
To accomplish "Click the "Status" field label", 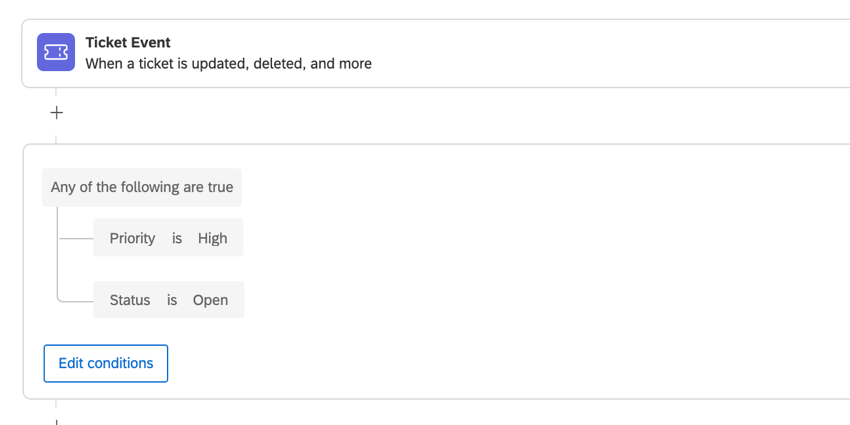I will [x=130, y=300].
